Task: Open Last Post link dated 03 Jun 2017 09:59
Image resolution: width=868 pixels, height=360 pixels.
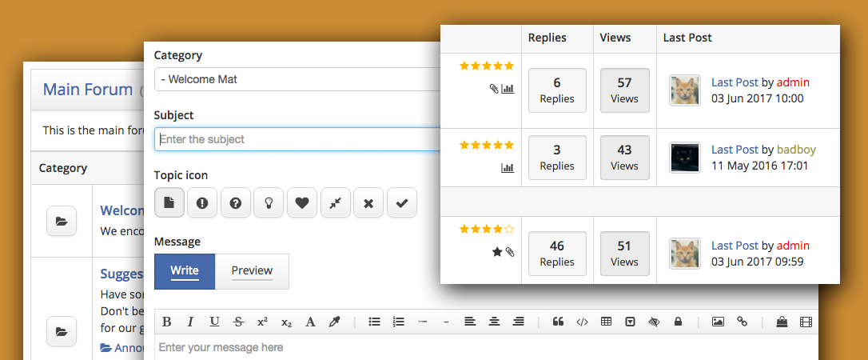Action: pos(735,246)
